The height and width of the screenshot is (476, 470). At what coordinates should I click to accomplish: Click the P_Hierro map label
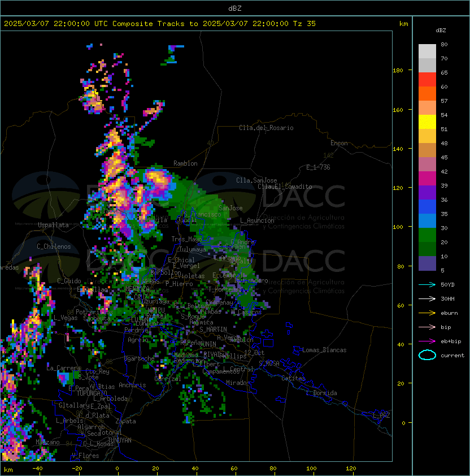point(179,284)
